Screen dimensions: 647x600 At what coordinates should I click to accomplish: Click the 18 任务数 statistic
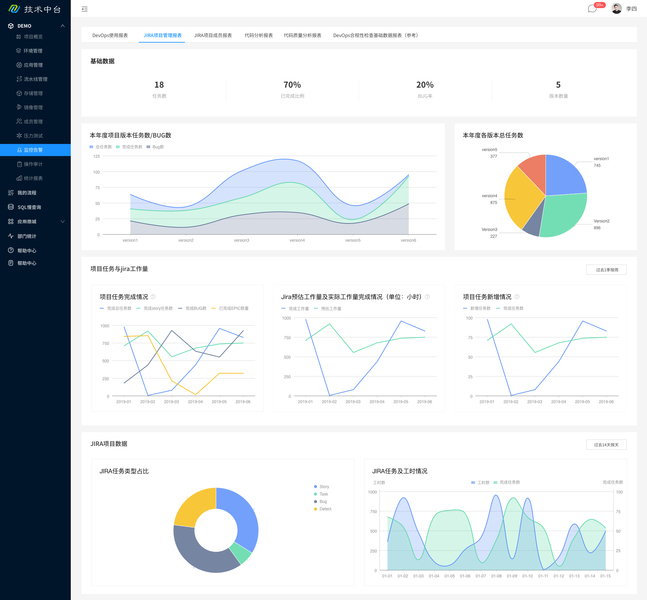coord(159,89)
